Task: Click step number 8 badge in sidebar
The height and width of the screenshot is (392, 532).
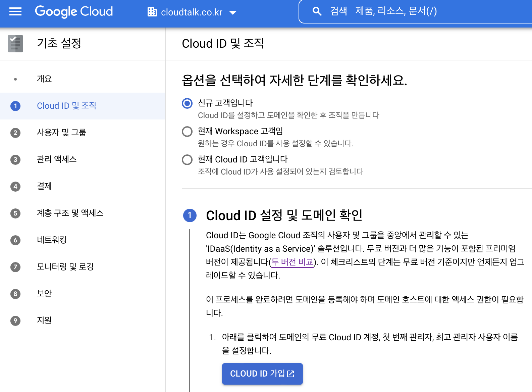Action: (15, 294)
